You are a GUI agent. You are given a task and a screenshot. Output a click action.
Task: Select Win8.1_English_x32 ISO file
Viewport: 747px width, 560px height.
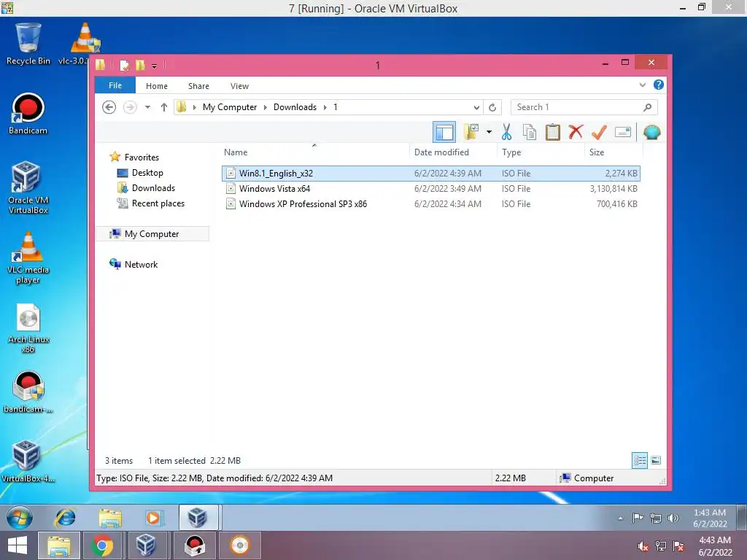430,174
